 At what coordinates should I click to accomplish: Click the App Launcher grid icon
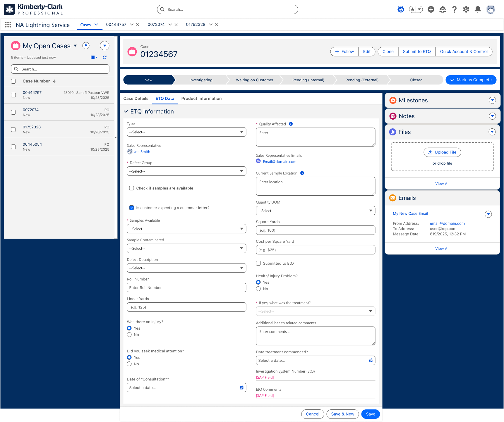tap(8, 25)
